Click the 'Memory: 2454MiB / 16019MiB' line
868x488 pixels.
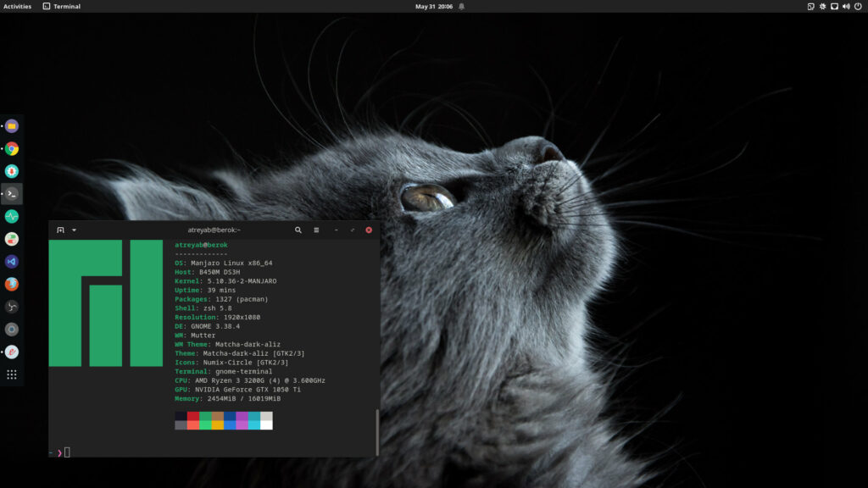pos(227,399)
